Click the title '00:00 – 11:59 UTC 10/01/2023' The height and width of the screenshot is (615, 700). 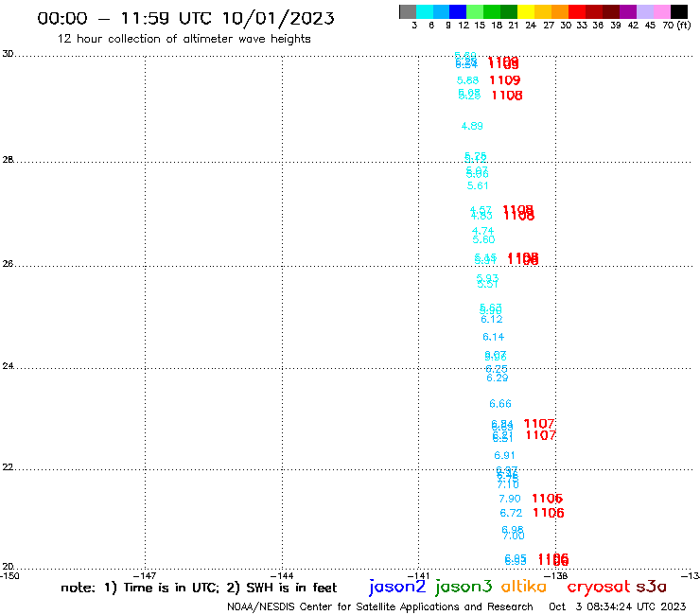(185, 18)
